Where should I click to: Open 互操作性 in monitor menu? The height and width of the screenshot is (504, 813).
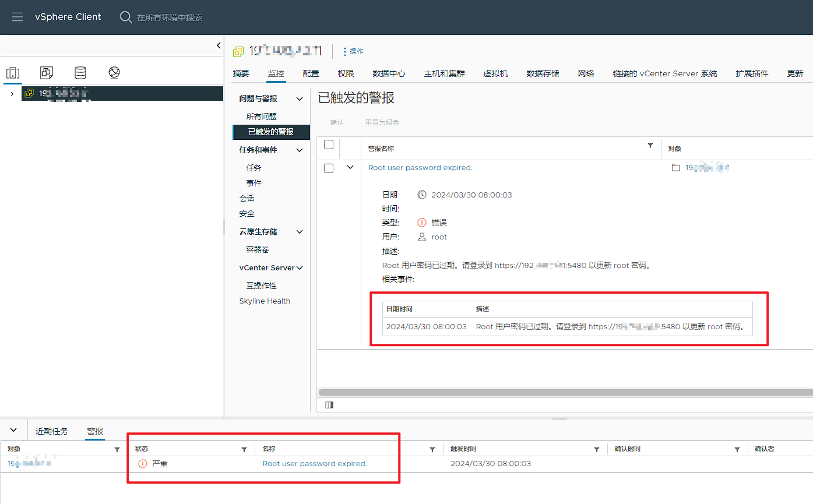(261, 286)
